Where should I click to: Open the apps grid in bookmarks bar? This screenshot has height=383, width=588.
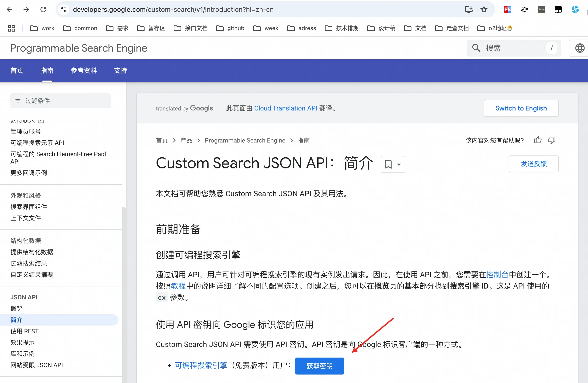(x=11, y=28)
